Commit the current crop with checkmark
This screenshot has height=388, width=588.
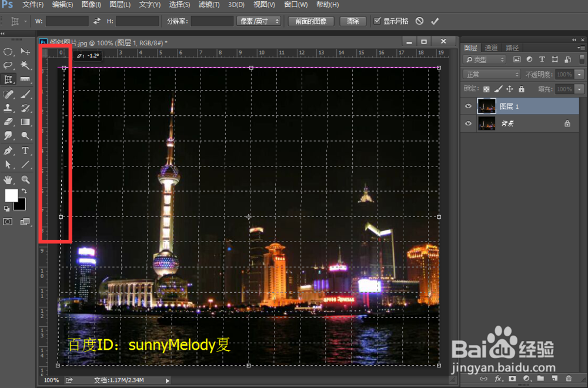pos(435,21)
